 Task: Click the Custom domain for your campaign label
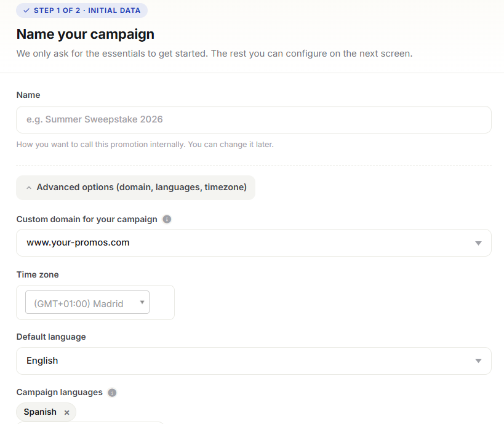click(x=87, y=219)
